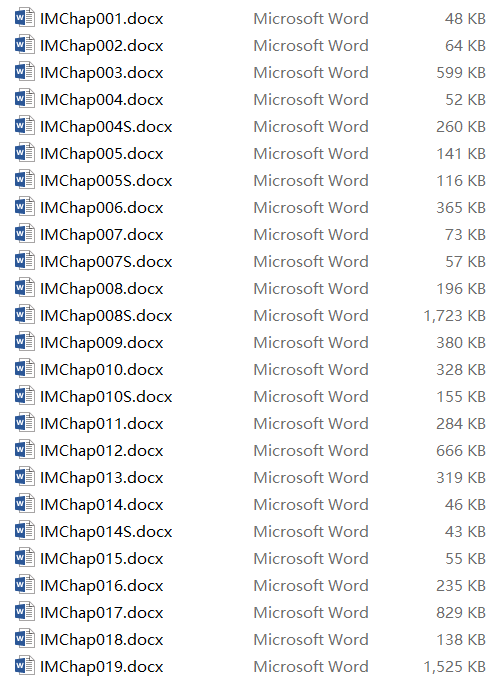Click the Word icon beside IMChap017.docx

click(x=24, y=612)
